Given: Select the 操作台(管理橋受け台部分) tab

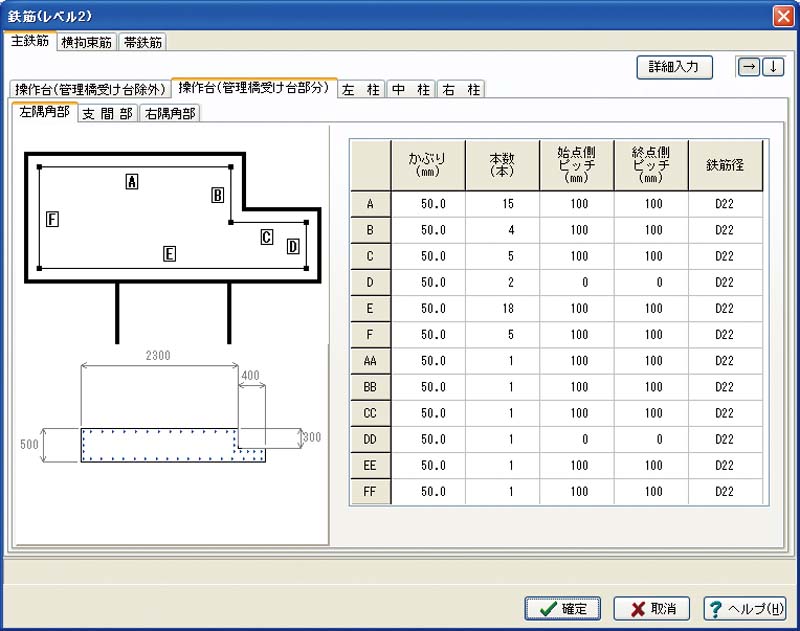Looking at the screenshot, I should coord(254,88).
